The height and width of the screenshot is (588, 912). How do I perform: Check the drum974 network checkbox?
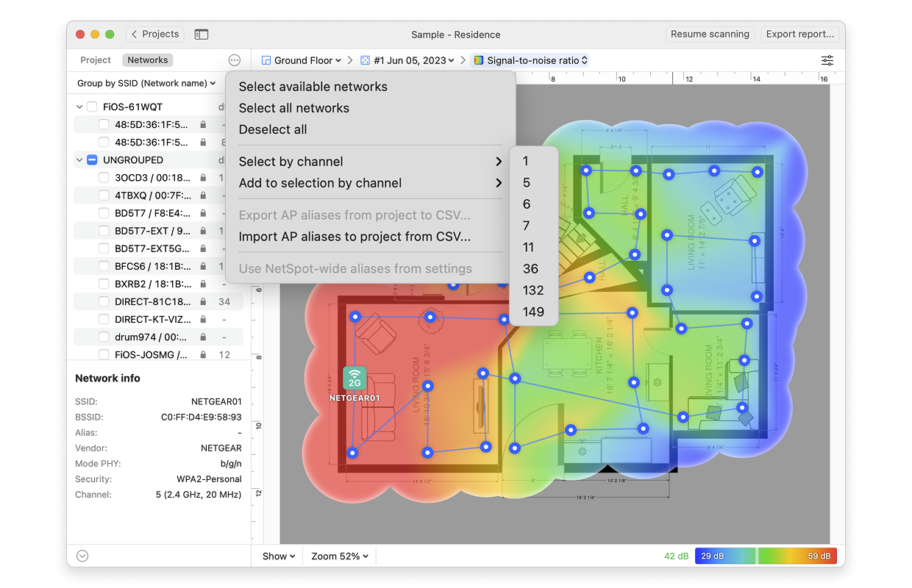coord(104,337)
